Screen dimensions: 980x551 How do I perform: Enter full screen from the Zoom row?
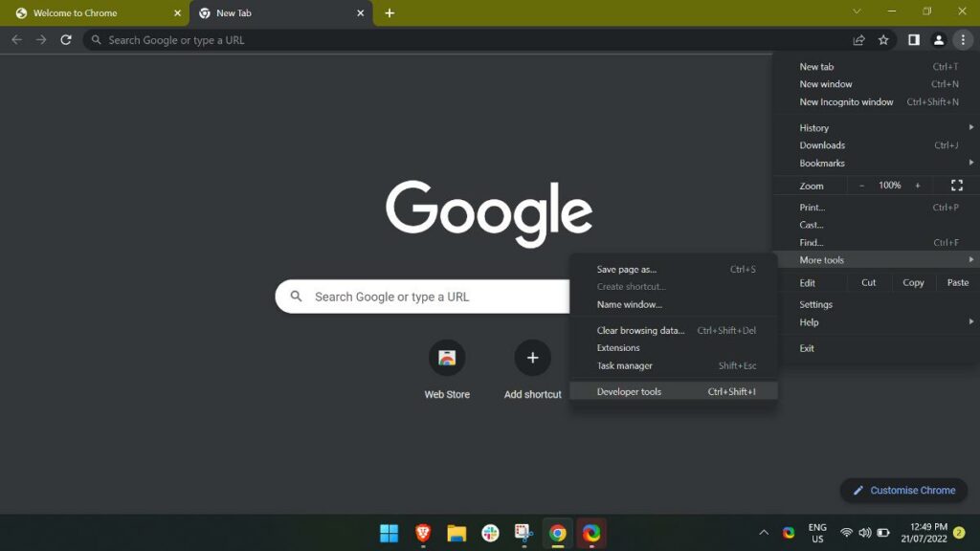[956, 185]
